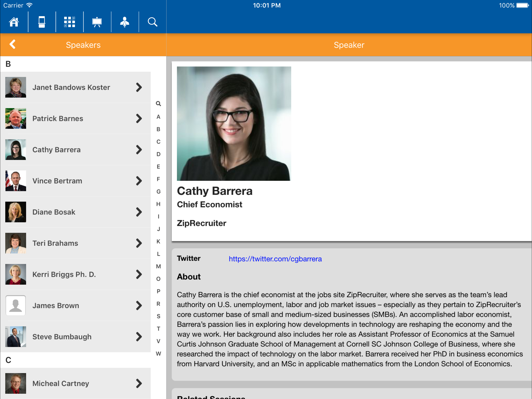This screenshot has height=399, width=532.
Task: Click Janet Bandows Koster photo thumbnail
Action: [x=16, y=87]
